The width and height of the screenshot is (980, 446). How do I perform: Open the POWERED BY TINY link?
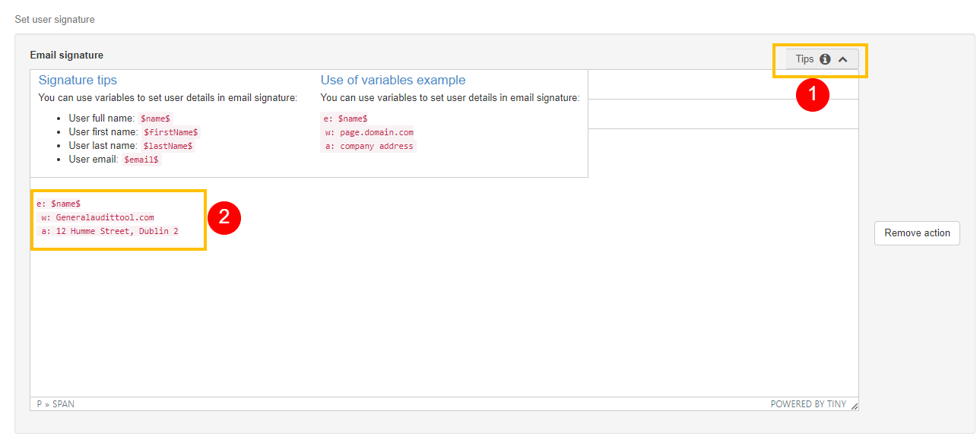point(808,404)
